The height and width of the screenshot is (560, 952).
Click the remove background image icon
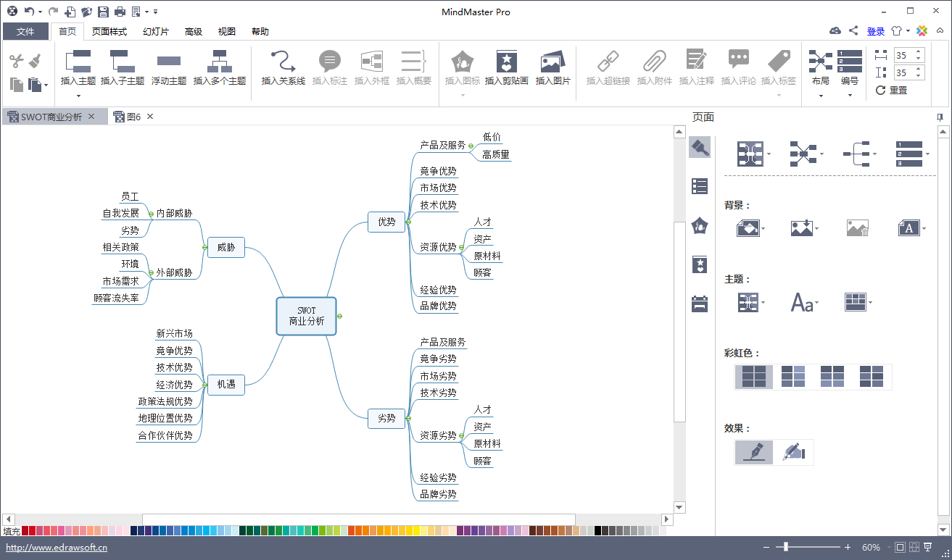(857, 228)
